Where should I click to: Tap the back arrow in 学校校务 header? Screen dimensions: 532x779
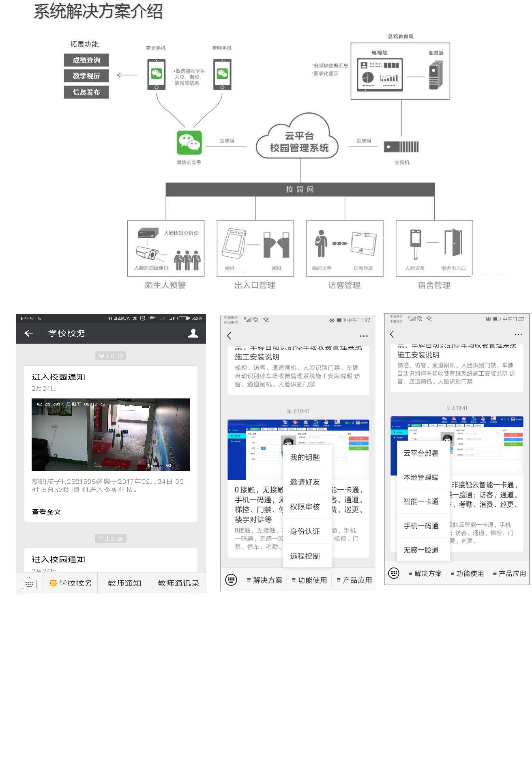click(x=28, y=333)
